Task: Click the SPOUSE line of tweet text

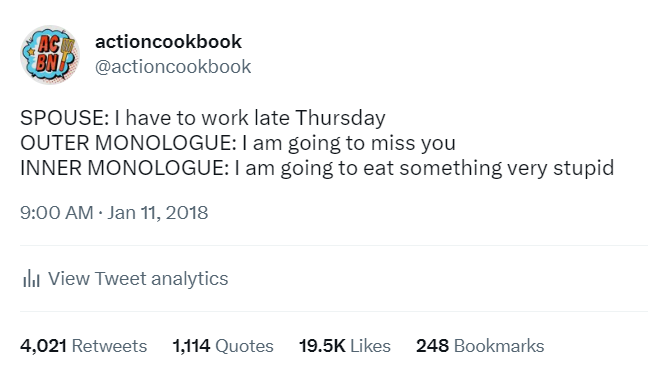Action: tap(202, 118)
